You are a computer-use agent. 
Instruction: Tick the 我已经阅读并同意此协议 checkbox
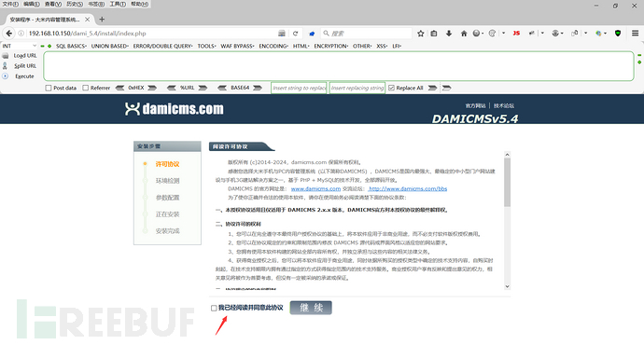(214, 308)
